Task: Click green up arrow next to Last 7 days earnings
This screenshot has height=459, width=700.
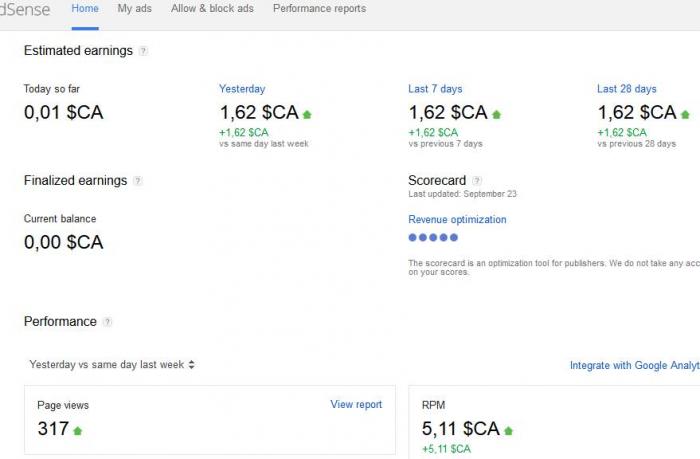Action: pyautogui.click(x=496, y=115)
